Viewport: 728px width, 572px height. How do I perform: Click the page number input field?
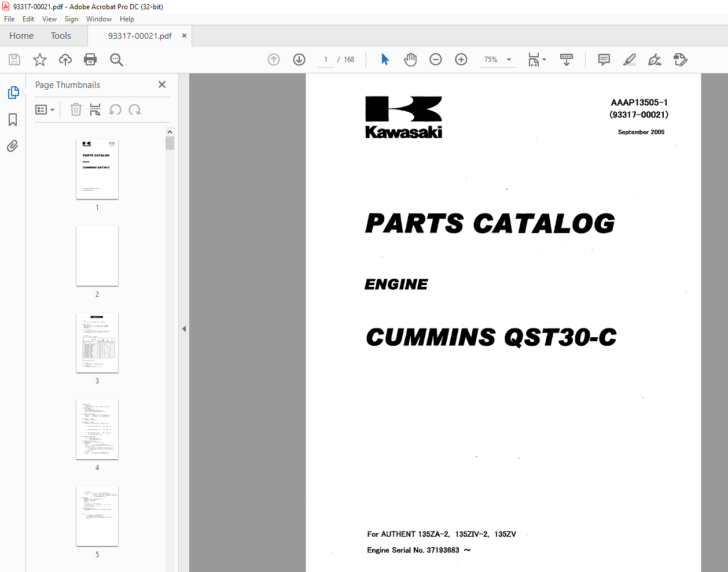326,60
